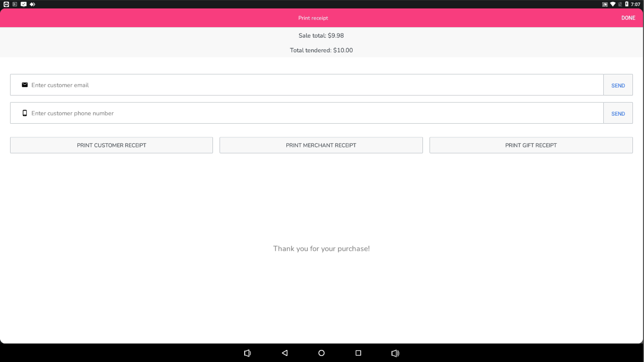Click the battery charging icon
This screenshot has height=362, width=644.
coord(627,5)
